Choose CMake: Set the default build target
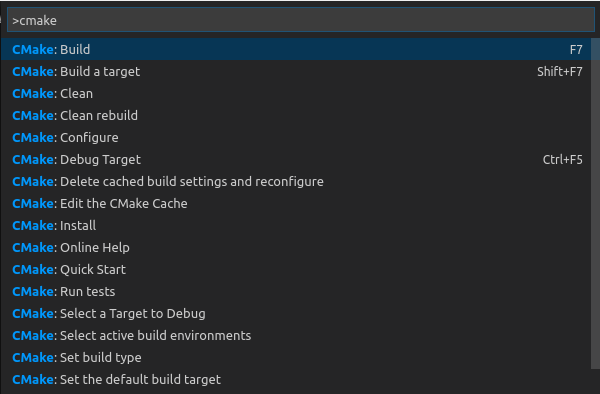This screenshot has height=394, width=600. point(296,379)
